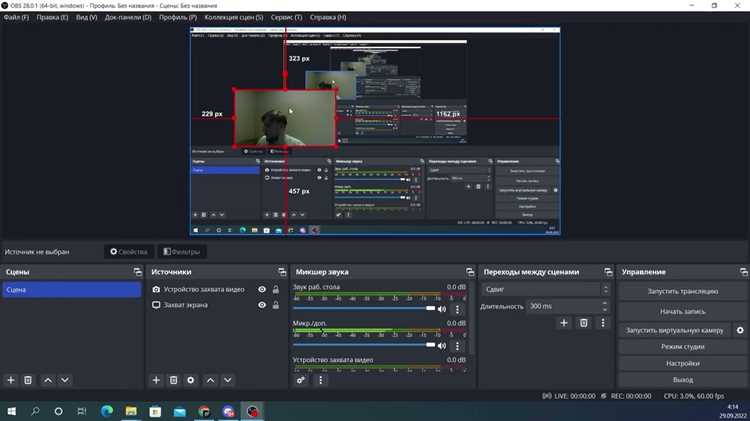Open source properties gear in Источники panel
Viewport: 750px width, 421px height.
190,380
